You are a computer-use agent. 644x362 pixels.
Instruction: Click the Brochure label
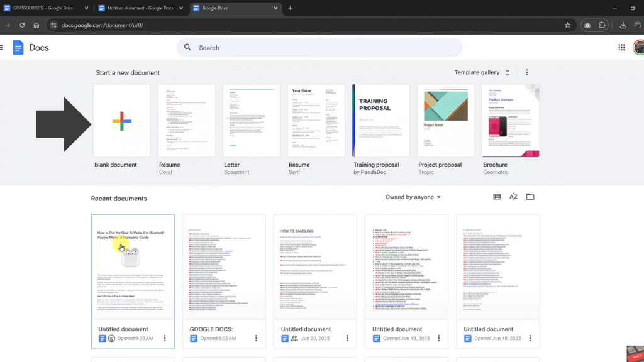click(495, 165)
